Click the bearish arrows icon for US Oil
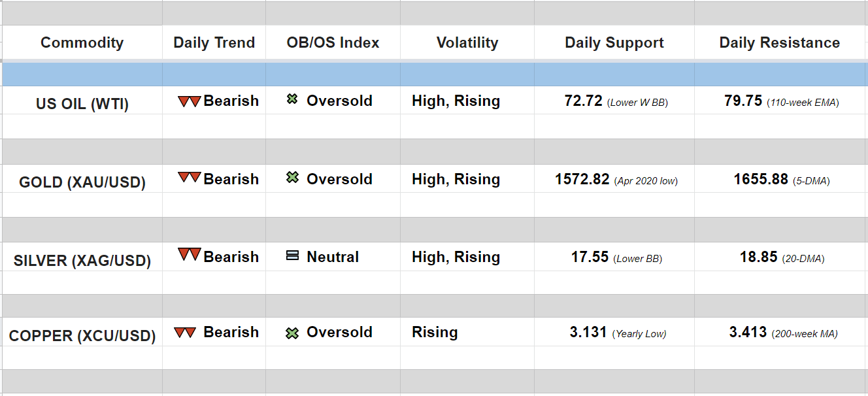Image resolution: width=868 pixels, height=396 pixels. (x=189, y=102)
